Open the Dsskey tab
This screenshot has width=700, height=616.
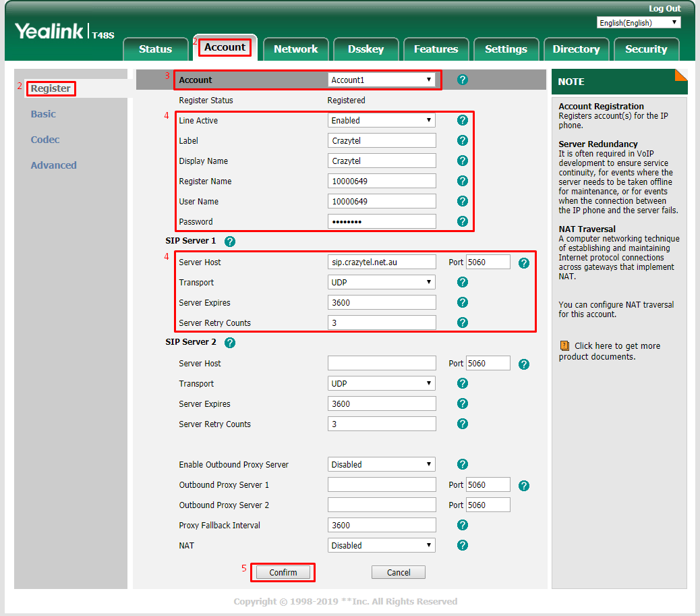(x=366, y=49)
